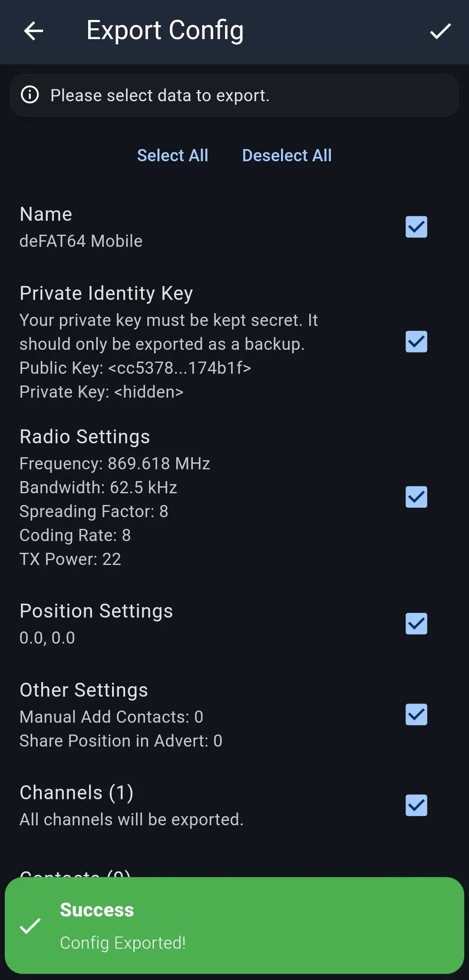Tap the Position Settings heading
Viewport: 469px width, 980px height.
click(x=96, y=611)
